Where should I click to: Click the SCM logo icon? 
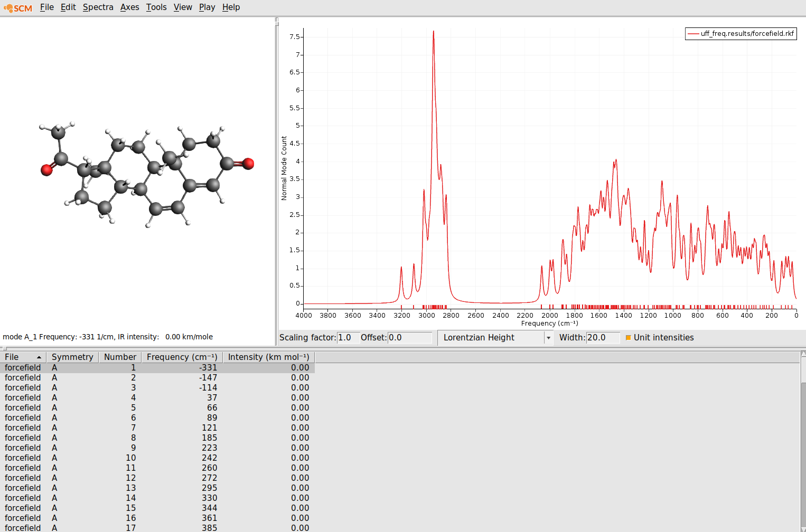[x=18, y=8]
